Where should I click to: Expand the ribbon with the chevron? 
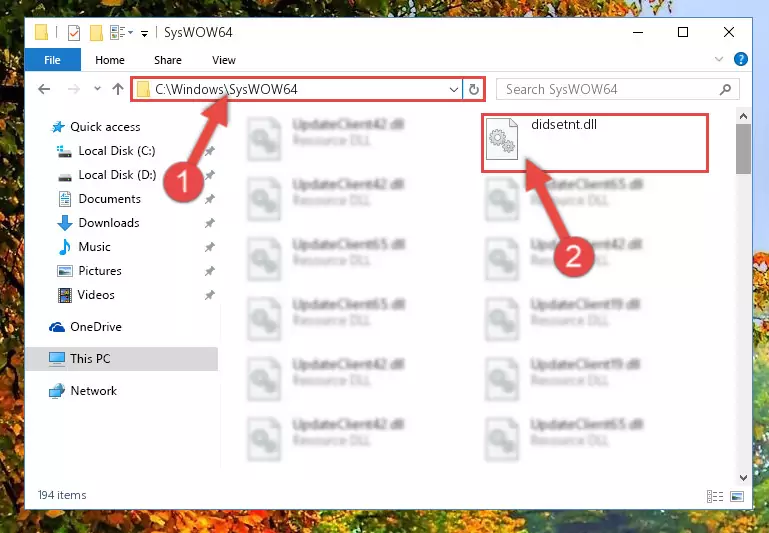coord(719,59)
